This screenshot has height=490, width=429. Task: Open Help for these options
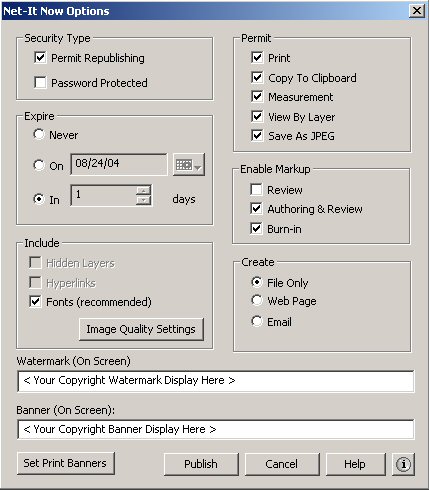point(355,464)
